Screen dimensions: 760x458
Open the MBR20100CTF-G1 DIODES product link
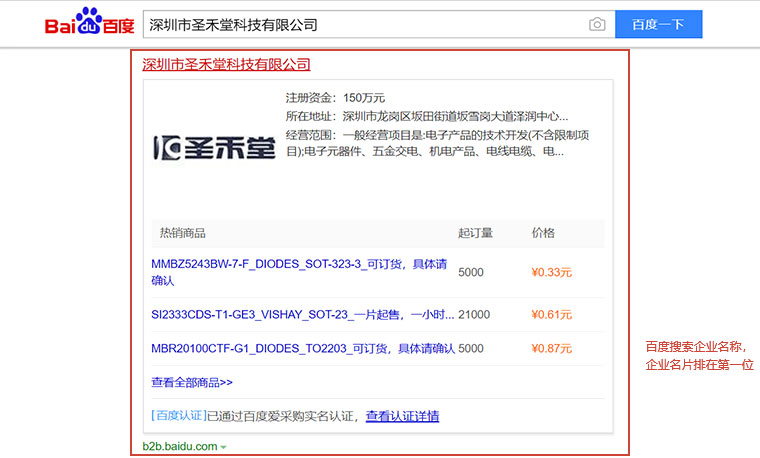click(x=302, y=349)
